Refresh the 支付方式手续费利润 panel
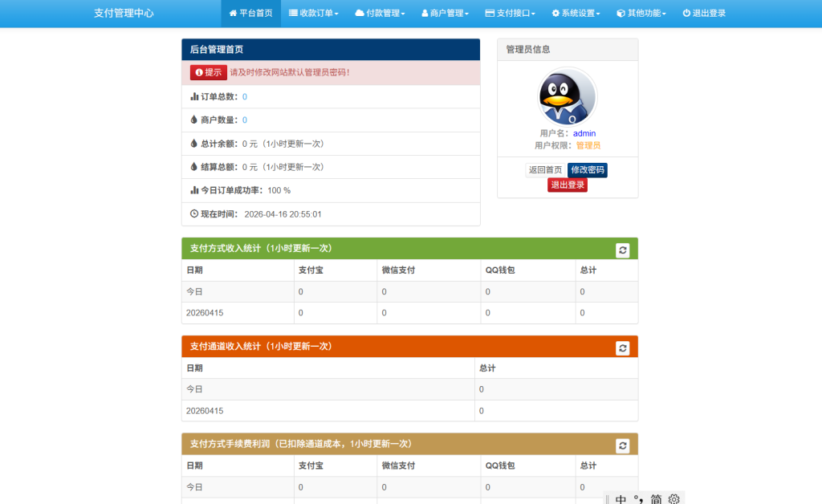Screen dimensions: 822x504 tap(622, 444)
